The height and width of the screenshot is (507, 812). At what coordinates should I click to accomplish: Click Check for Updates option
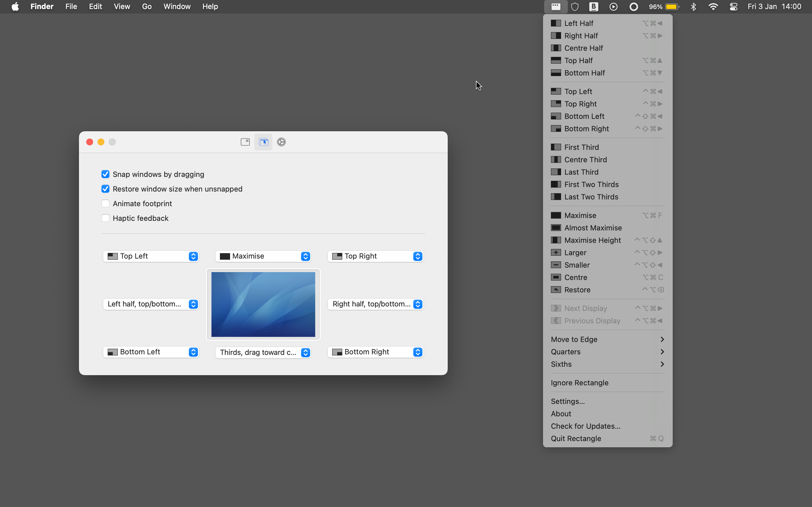585,426
